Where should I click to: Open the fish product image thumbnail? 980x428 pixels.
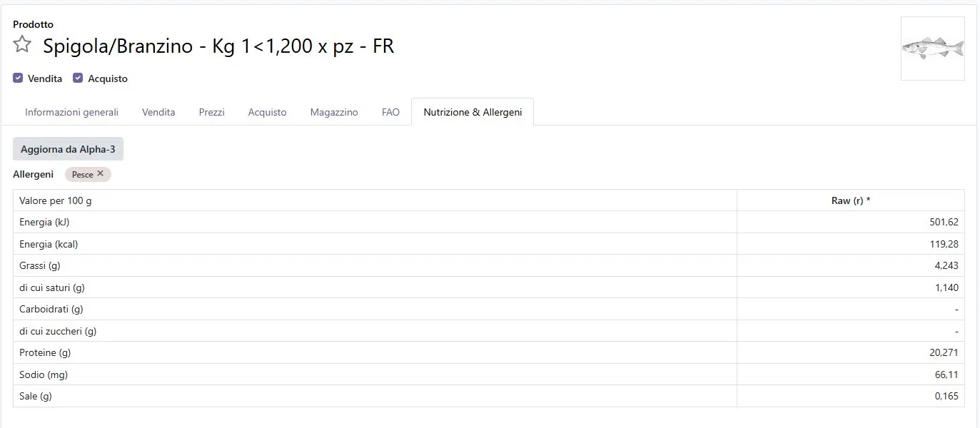coord(932,49)
